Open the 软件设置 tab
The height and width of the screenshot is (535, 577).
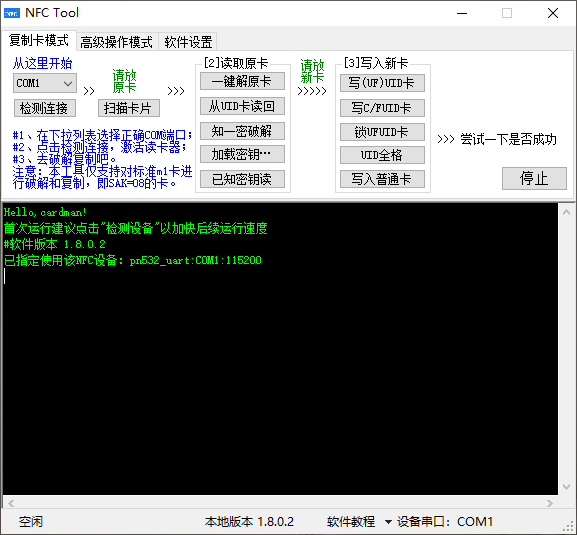click(x=188, y=42)
